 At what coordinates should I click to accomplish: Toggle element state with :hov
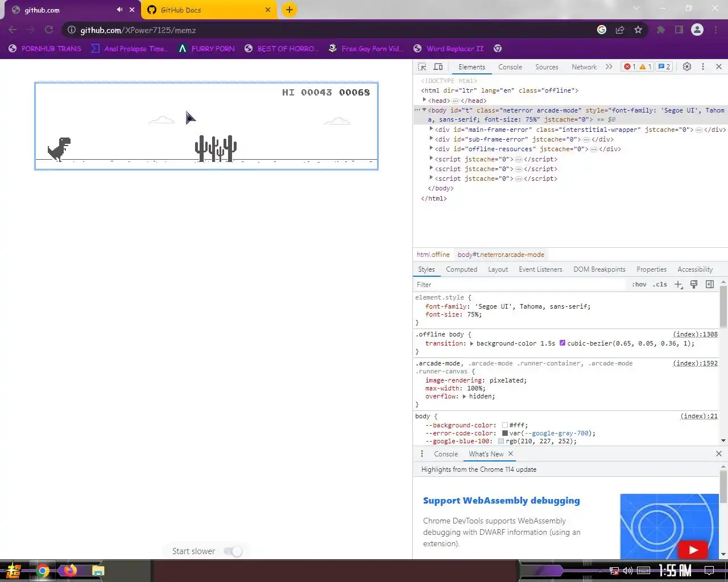tap(639, 284)
